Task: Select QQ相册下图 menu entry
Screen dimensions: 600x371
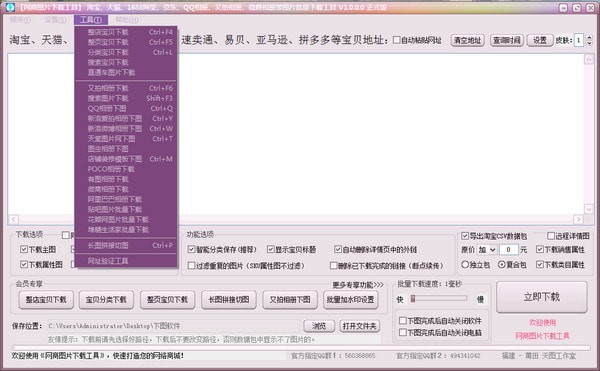Action: pyautogui.click(x=126, y=109)
